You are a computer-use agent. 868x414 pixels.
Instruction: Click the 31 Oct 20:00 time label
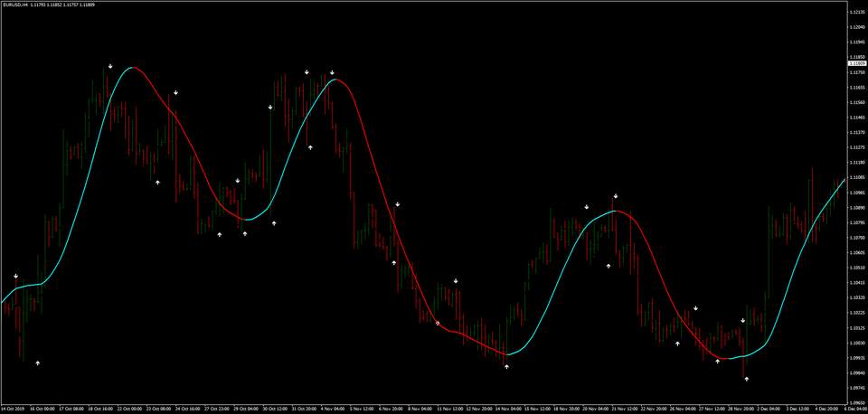tap(305, 409)
